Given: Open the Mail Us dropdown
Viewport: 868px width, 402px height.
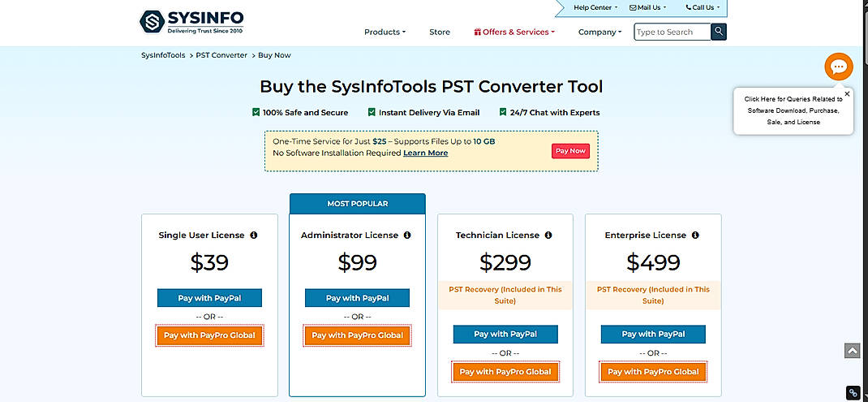Looking at the screenshot, I should click(647, 7).
